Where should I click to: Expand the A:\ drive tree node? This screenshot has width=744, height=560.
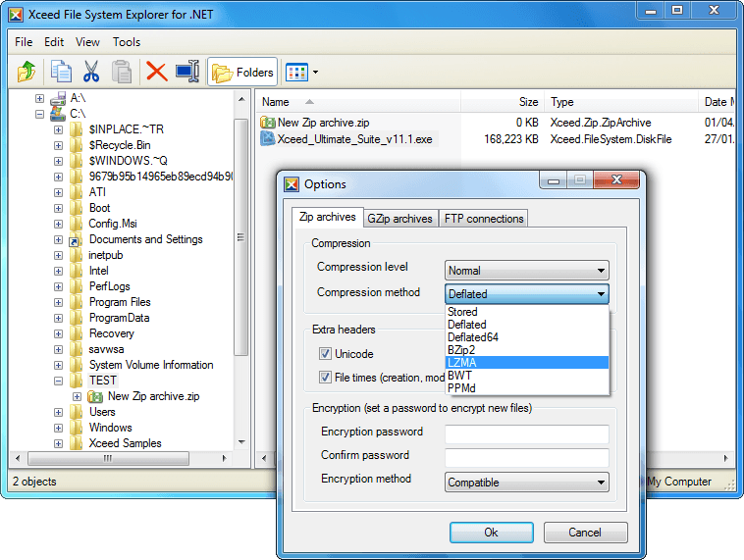[40, 99]
